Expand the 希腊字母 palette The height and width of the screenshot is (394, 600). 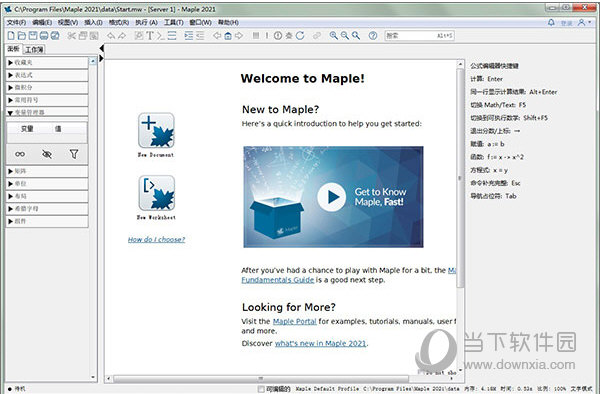coord(47,208)
